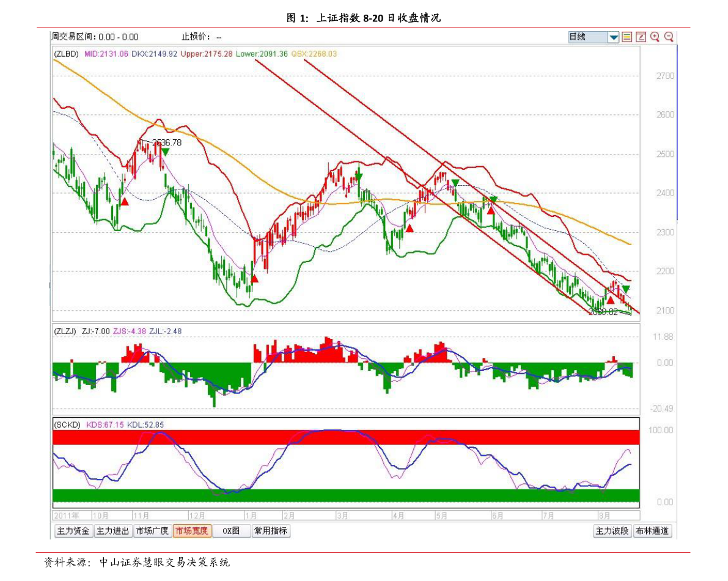728x581 pixels.
Task: Open the 日线 period dropdown arrow
Action: [613, 37]
